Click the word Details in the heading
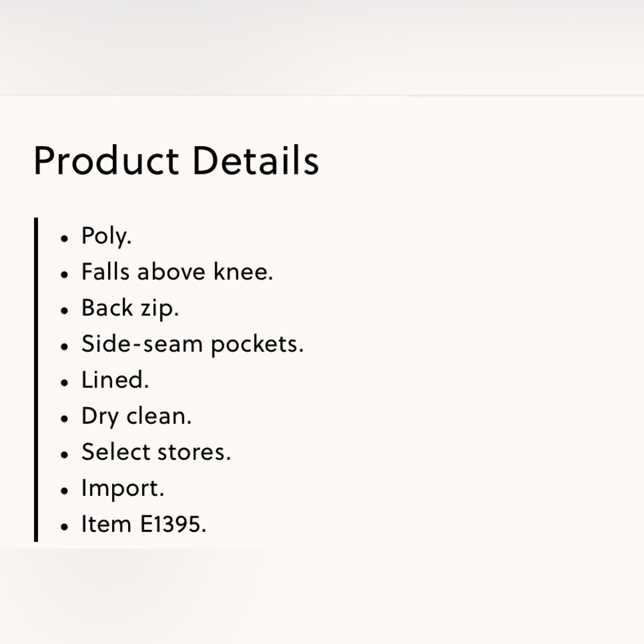This screenshot has height=644, width=644. [256, 160]
